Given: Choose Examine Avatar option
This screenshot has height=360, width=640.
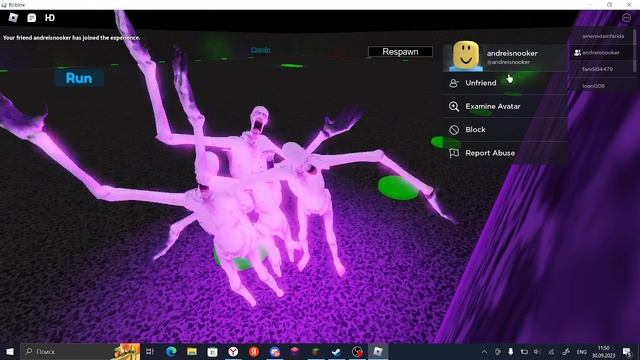Looking at the screenshot, I should point(505,107).
